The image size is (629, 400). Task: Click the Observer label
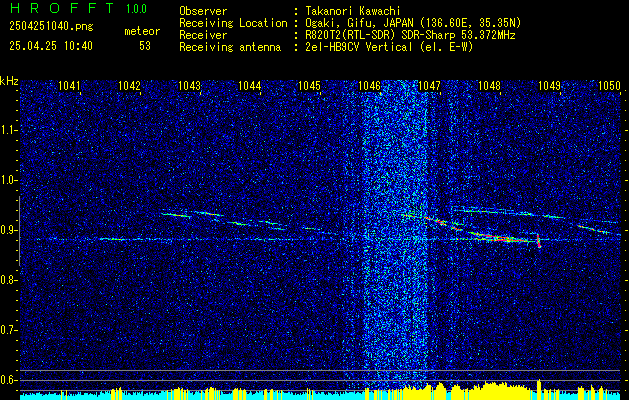[203, 11]
